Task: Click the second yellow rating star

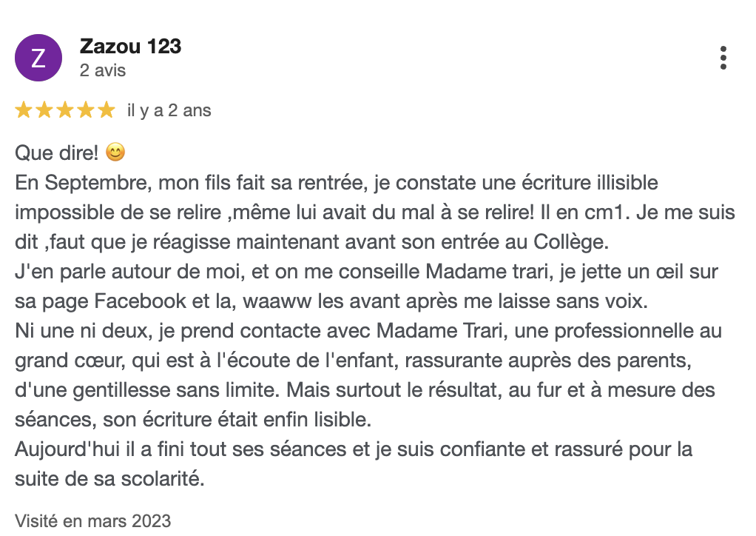Action: [x=44, y=111]
